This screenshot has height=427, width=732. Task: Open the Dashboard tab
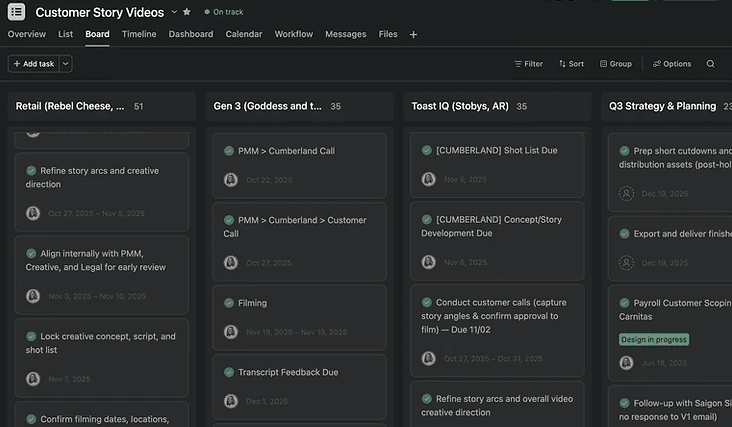191,34
